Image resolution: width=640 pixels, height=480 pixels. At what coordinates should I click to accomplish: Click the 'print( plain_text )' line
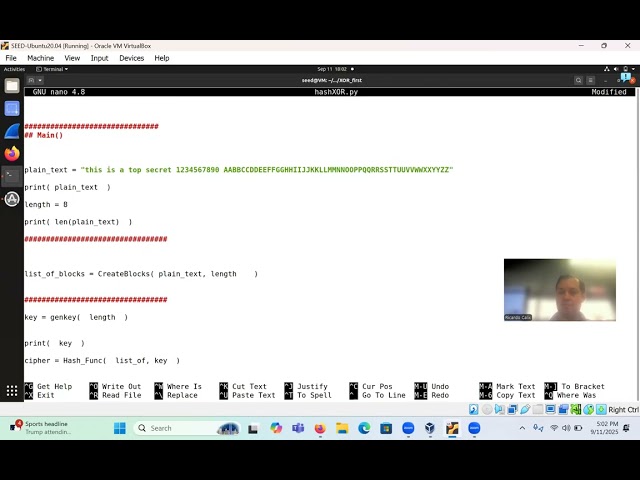(67, 187)
